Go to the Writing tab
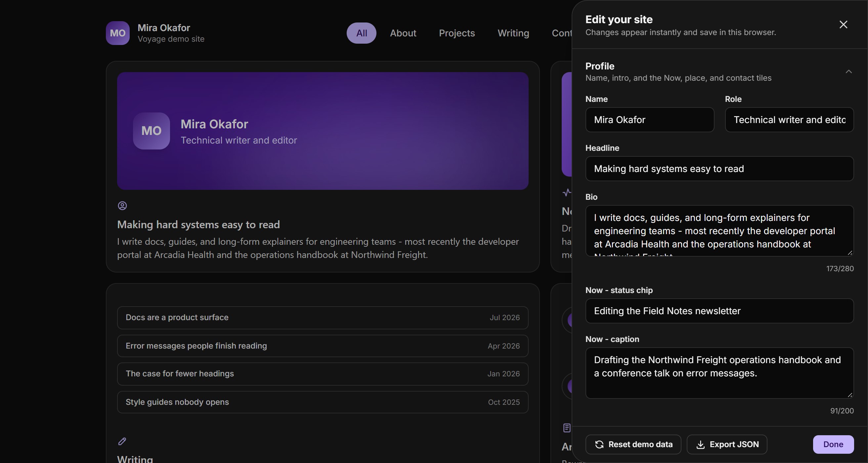 513,33
